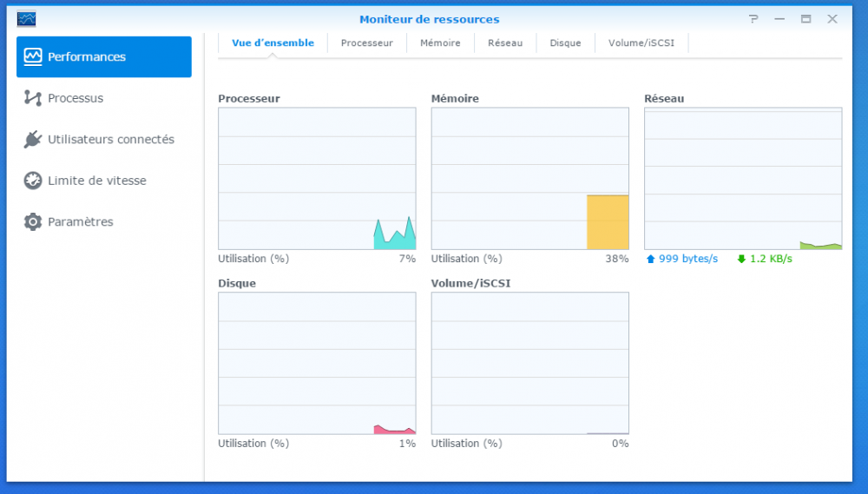Open the Réseau traffic graph
The width and height of the screenshot is (868, 494).
pyautogui.click(x=743, y=179)
